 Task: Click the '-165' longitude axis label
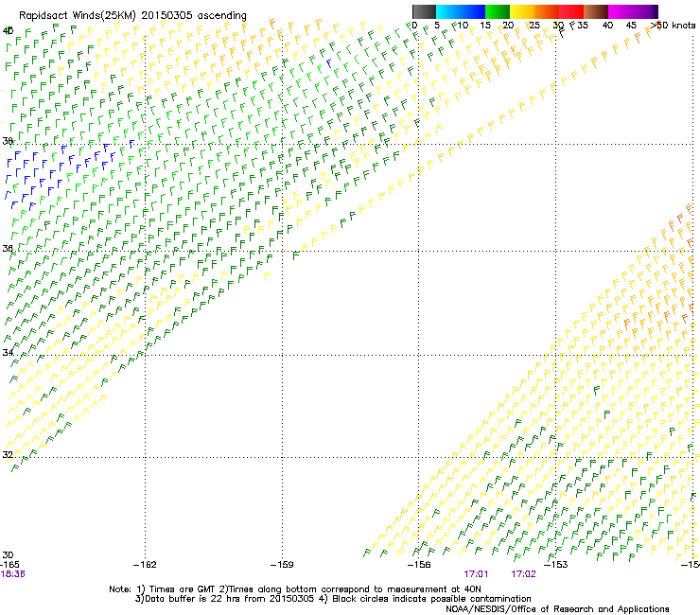(x=9, y=565)
